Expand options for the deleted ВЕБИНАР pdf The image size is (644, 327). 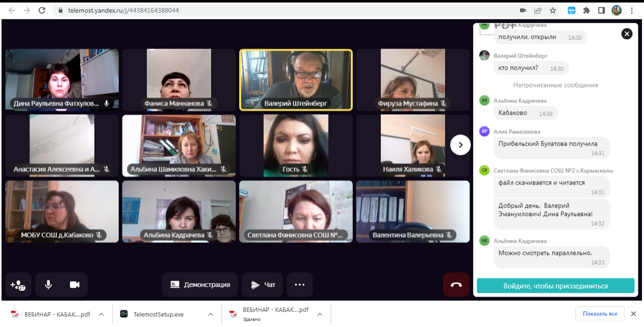point(320,314)
